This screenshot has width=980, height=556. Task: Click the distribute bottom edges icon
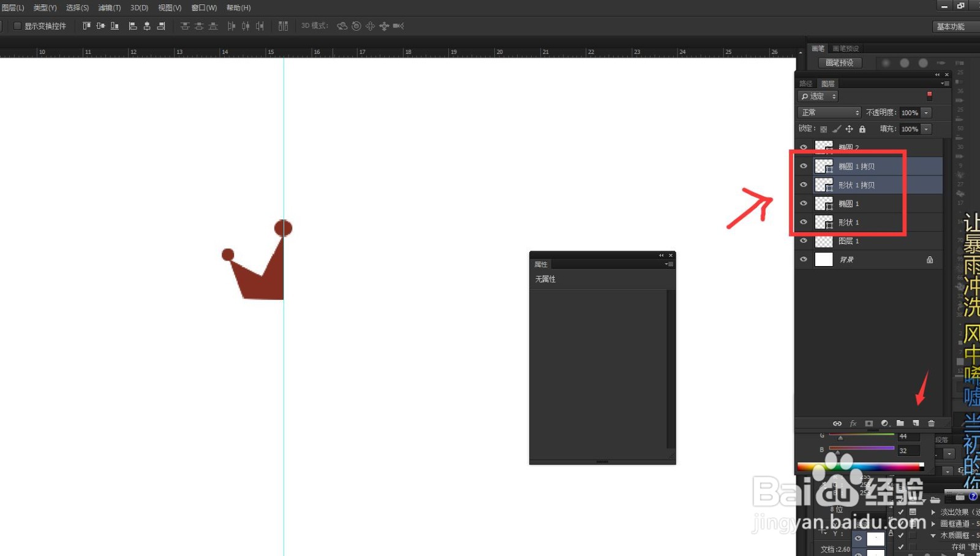point(213,26)
